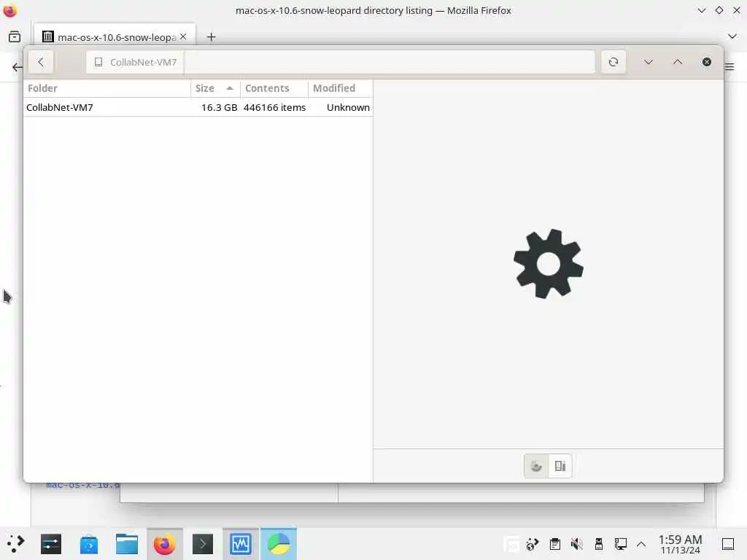Open the clock showing 1:59 AM
This screenshot has width=747, height=560.
(x=680, y=544)
